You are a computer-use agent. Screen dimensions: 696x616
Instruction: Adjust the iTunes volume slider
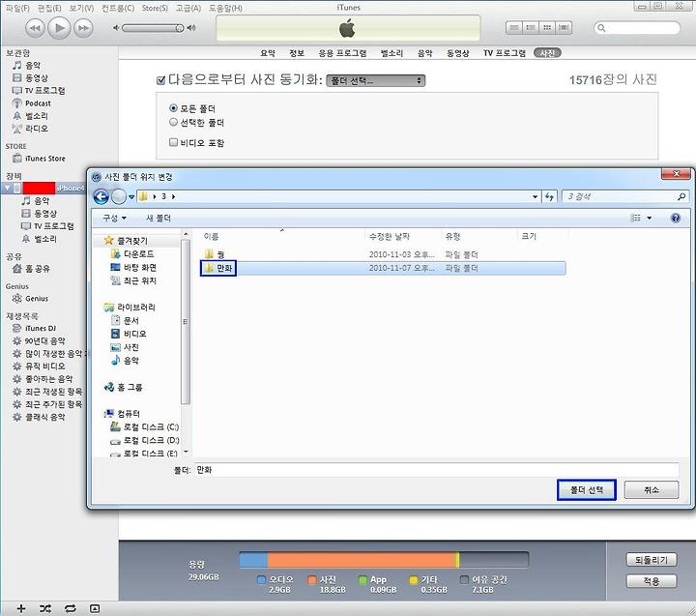(x=153, y=28)
